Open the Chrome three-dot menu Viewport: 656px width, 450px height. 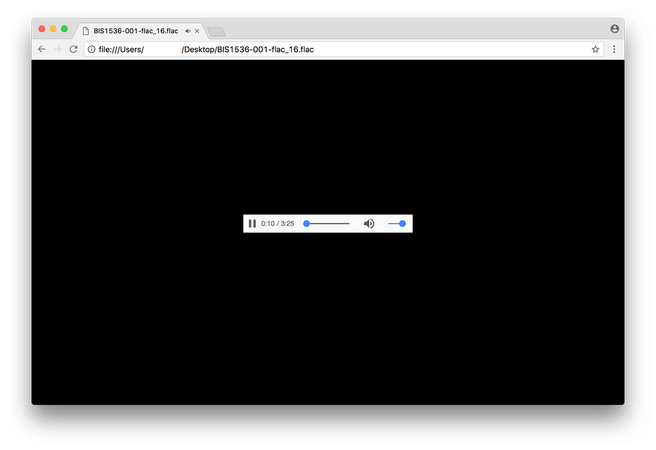pyautogui.click(x=614, y=49)
